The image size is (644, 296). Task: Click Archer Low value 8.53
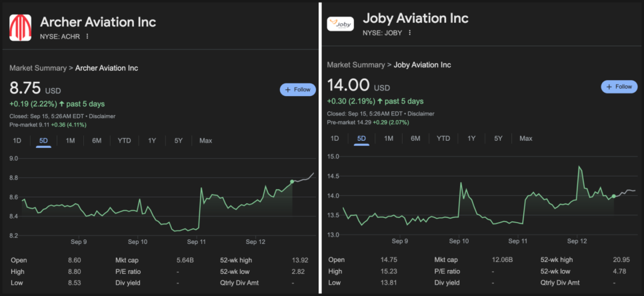75,283
